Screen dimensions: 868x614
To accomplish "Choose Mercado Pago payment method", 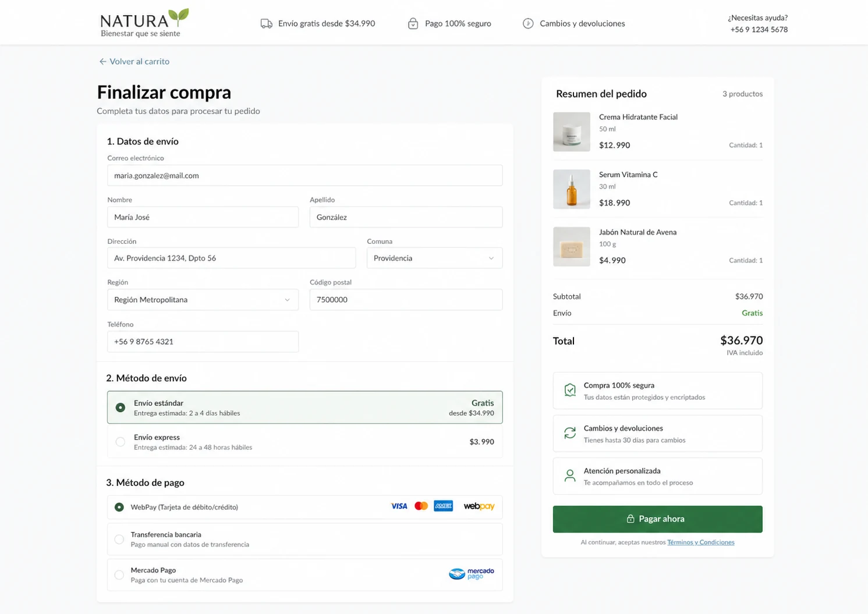I will (x=304, y=574).
